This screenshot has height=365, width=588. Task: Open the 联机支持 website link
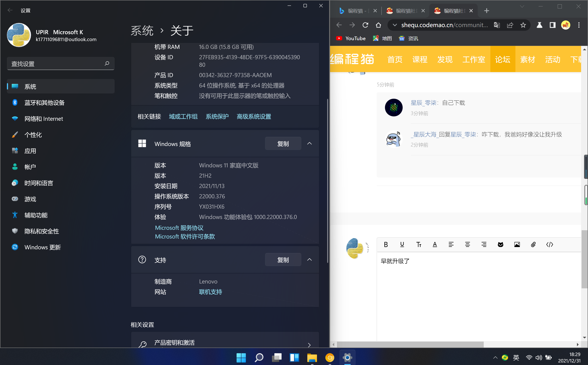point(211,292)
